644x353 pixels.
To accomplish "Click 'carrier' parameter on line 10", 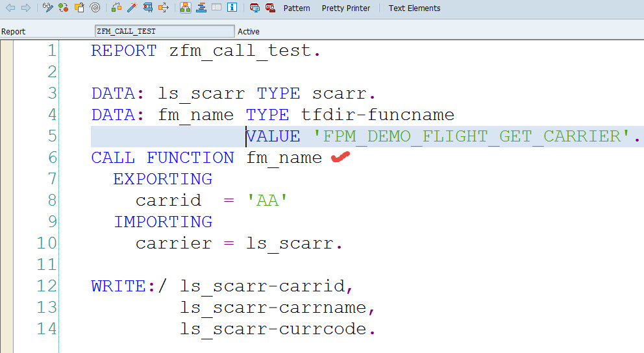I will [x=174, y=243].
